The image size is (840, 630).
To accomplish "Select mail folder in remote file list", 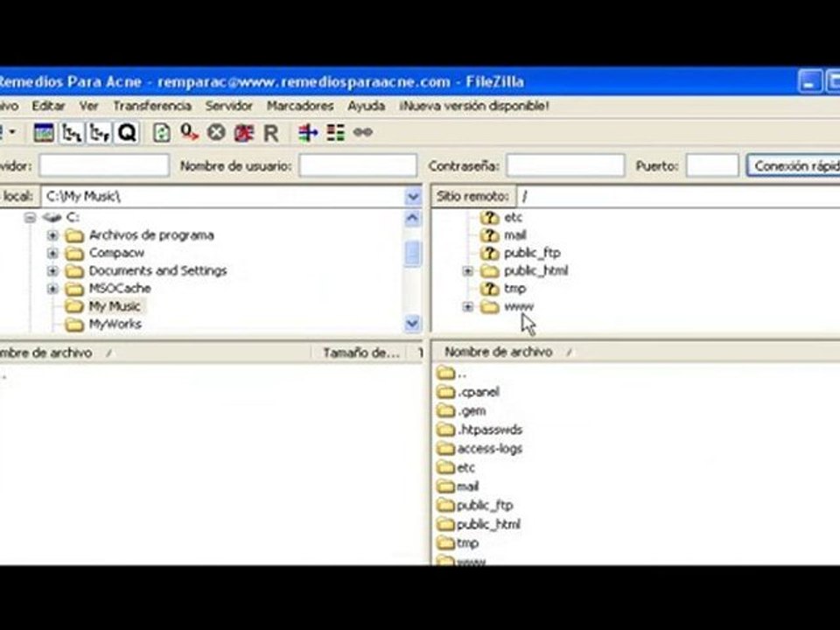I will pyautogui.click(x=467, y=486).
